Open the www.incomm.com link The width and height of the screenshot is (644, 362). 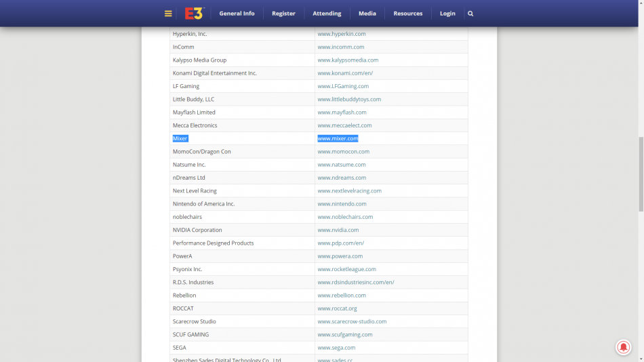(x=341, y=47)
